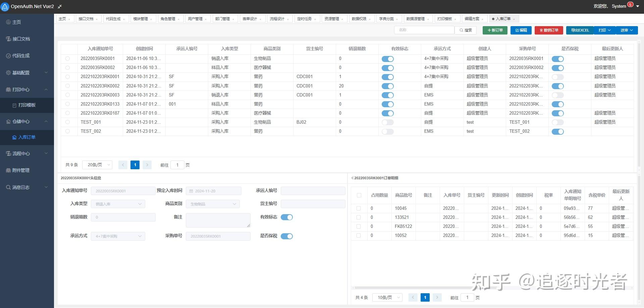Disable the 是否保税 switch in the form
The width and height of the screenshot is (644, 308).
(x=287, y=236)
